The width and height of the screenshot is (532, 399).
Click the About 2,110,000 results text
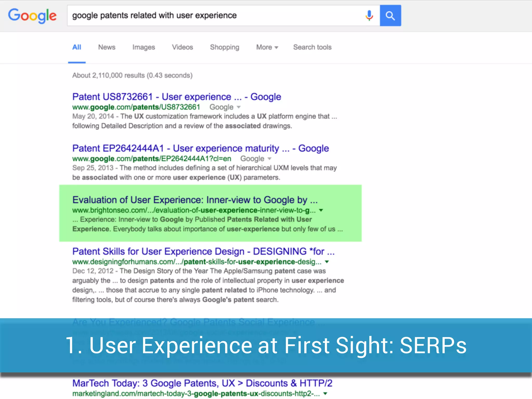click(x=132, y=75)
